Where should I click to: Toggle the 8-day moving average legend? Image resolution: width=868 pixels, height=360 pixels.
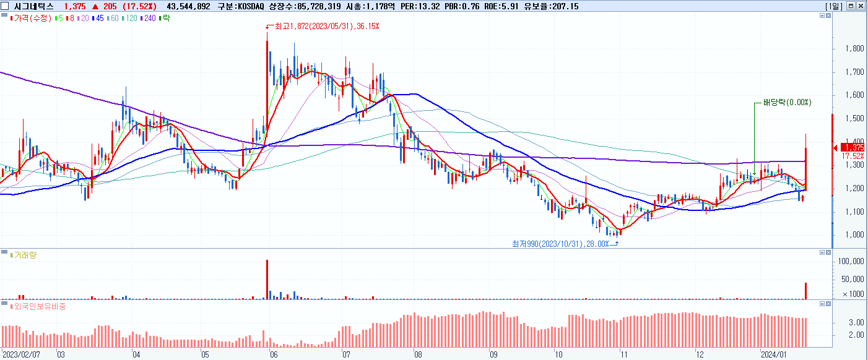click(x=70, y=18)
